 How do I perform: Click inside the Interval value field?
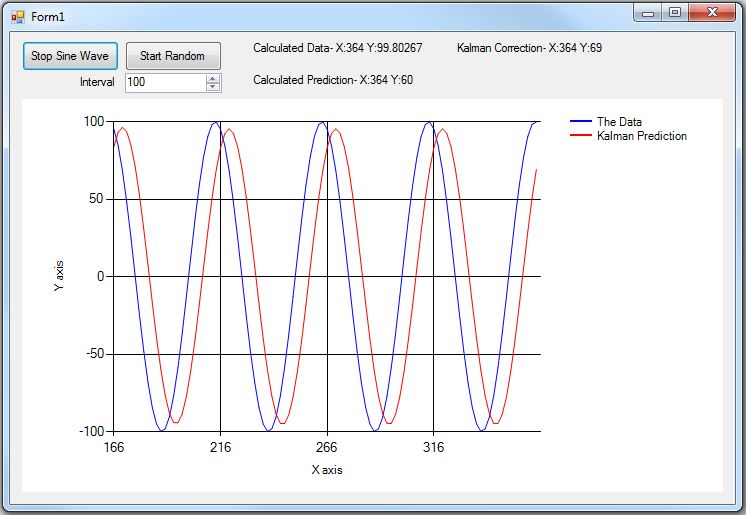coord(165,82)
